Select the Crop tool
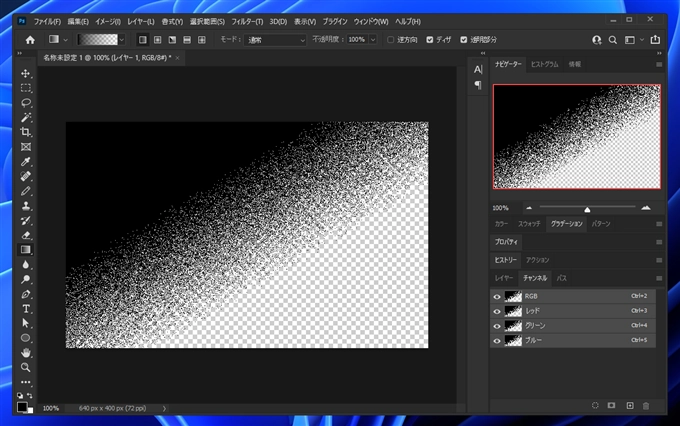This screenshot has width=680, height=426. pyautogui.click(x=26, y=132)
